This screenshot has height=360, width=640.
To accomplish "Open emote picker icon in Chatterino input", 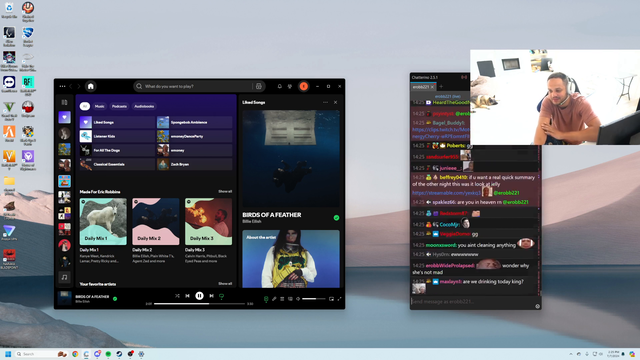I will [538, 306].
